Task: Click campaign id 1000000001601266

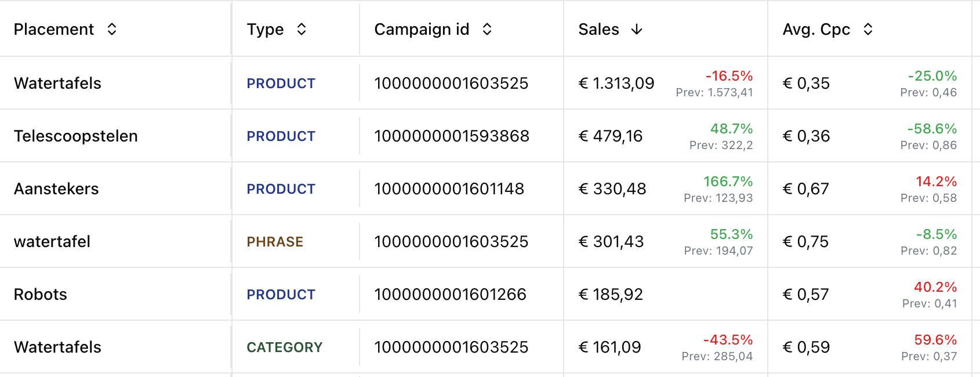Action: [x=450, y=295]
